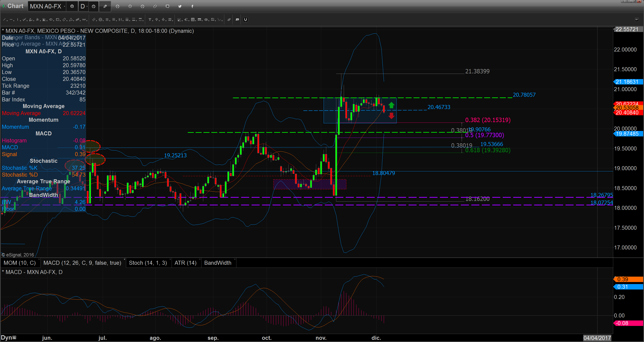Screen dimensions: 644x342
Task: Toggle the drawing toolbar pencil button
Action: point(105,6)
